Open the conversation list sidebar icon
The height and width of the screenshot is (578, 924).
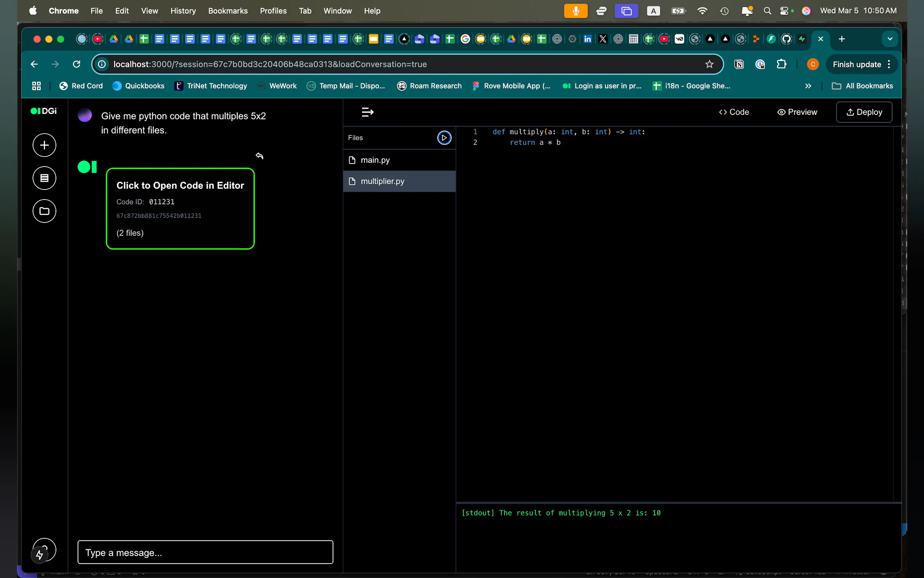pyautogui.click(x=44, y=178)
